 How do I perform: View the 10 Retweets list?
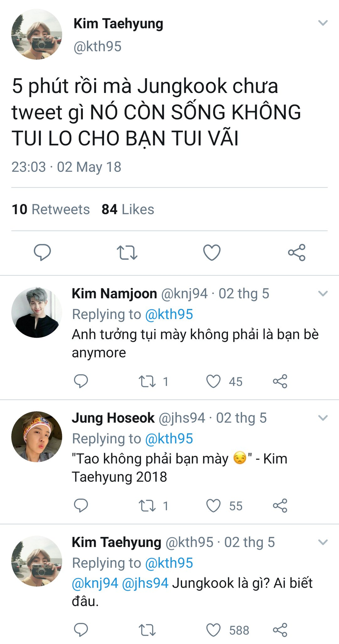(x=51, y=209)
